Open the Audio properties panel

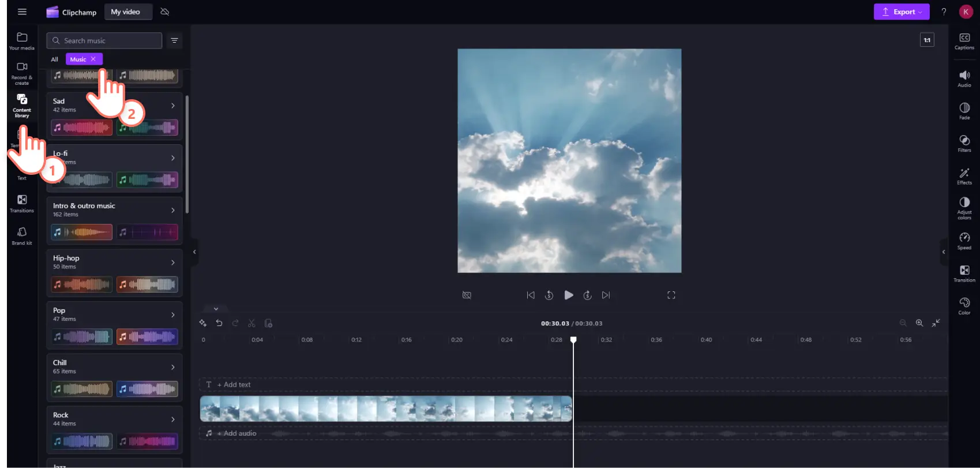pos(964,78)
